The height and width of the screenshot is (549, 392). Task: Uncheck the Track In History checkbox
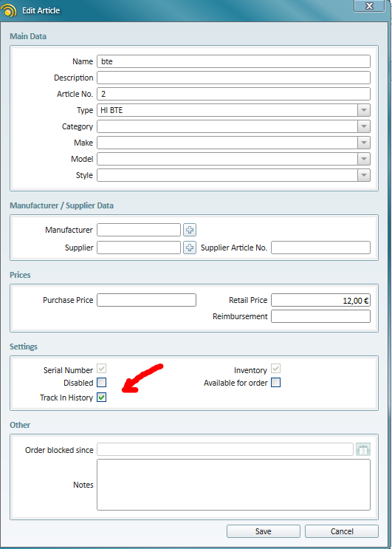[x=101, y=398]
